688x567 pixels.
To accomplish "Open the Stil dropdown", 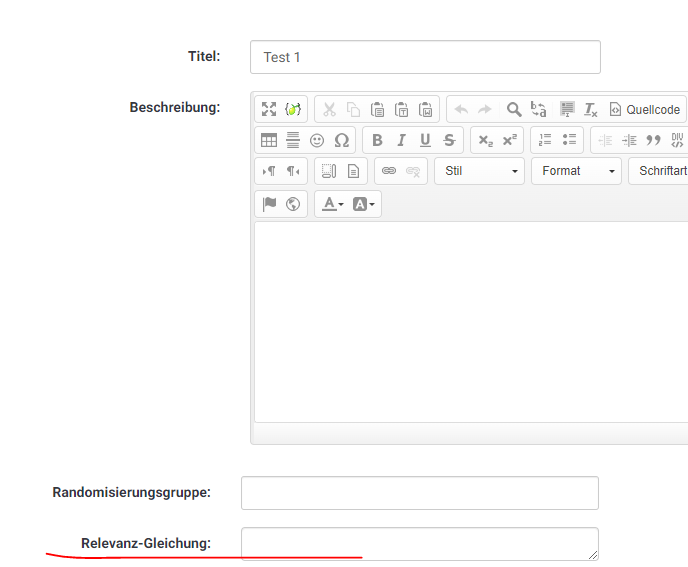I will click(x=480, y=171).
